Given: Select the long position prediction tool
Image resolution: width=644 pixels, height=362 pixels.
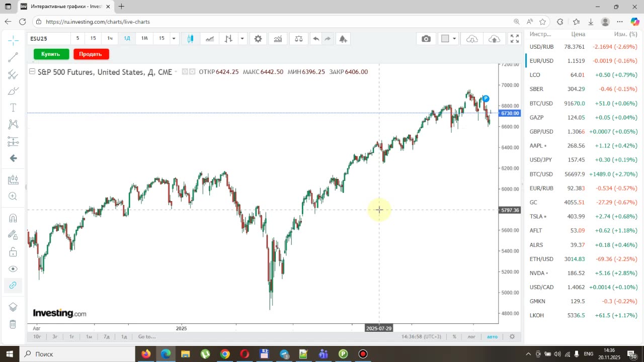Looking at the screenshot, I should 13,141.
